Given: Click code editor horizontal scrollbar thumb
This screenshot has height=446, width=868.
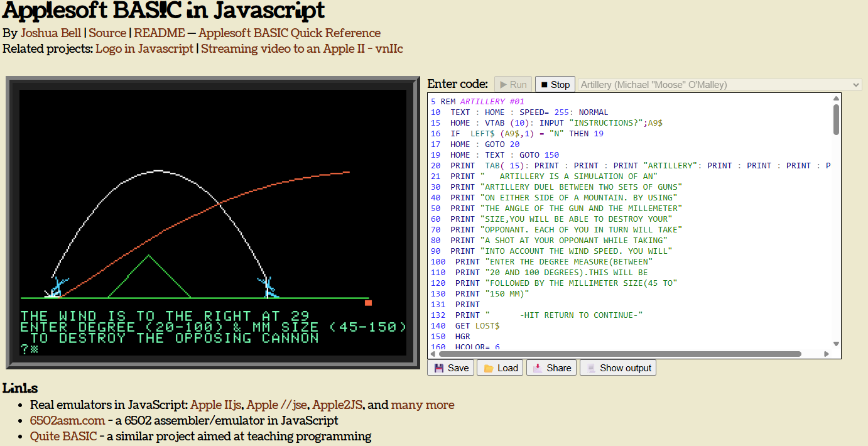Looking at the screenshot, I should (619, 354).
